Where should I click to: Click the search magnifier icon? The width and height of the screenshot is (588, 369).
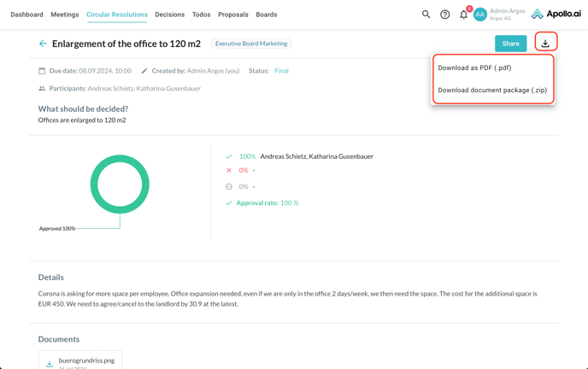426,15
